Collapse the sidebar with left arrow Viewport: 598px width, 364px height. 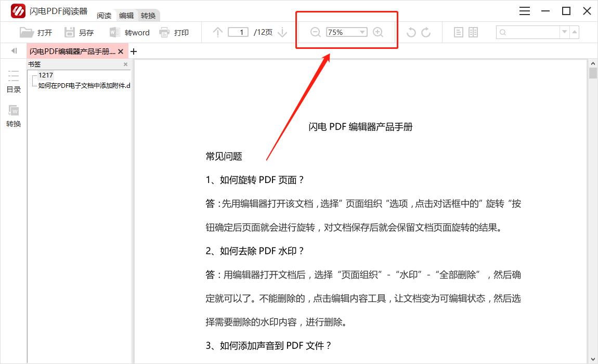click(x=14, y=51)
